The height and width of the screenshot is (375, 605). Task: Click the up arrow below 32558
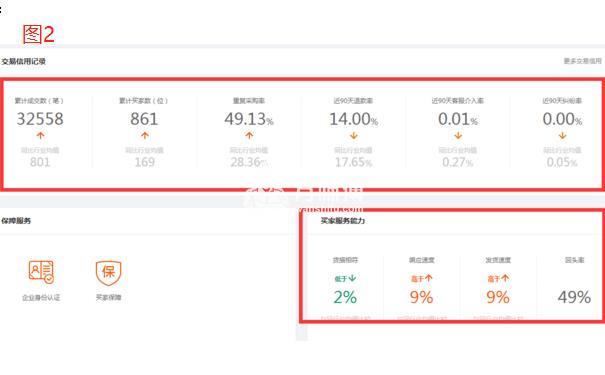40,135
